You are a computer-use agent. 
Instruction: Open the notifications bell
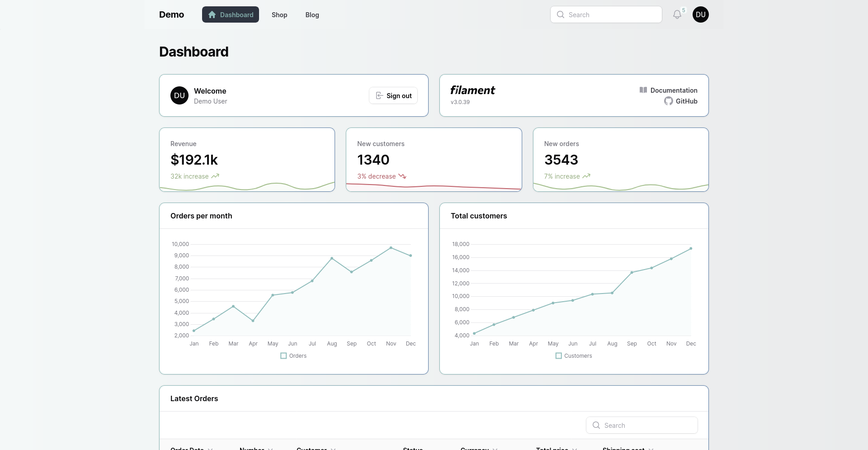point(677,14)
